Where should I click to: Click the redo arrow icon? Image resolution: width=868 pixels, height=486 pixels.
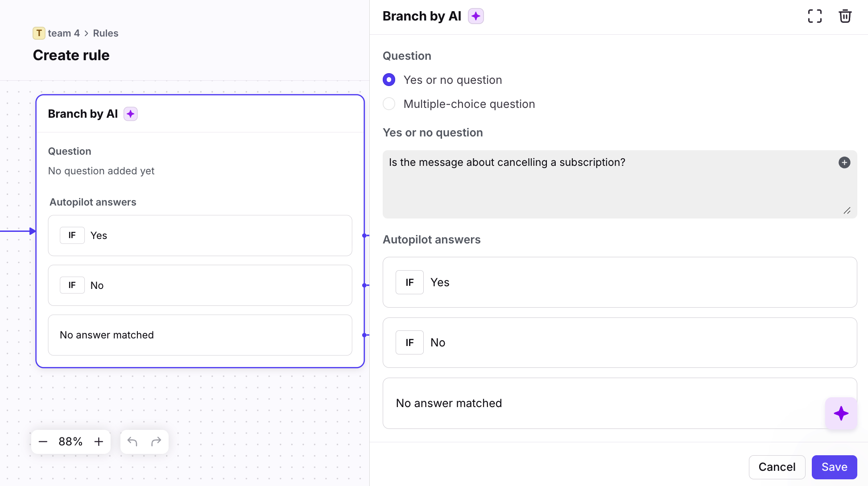click(156, 441)
